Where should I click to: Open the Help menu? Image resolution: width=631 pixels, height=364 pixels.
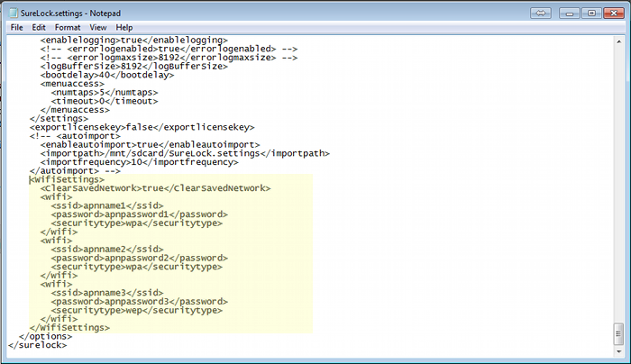[124, 27]
